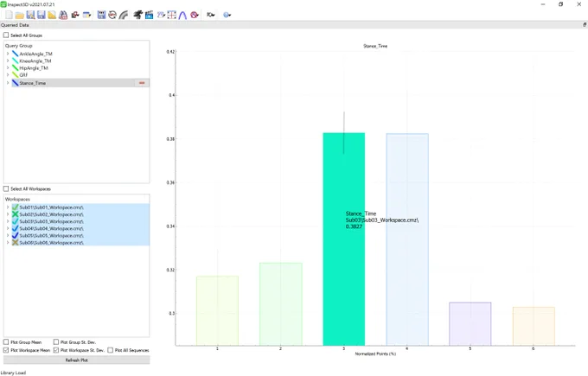Expand the GRF query group

coord(8,74)
